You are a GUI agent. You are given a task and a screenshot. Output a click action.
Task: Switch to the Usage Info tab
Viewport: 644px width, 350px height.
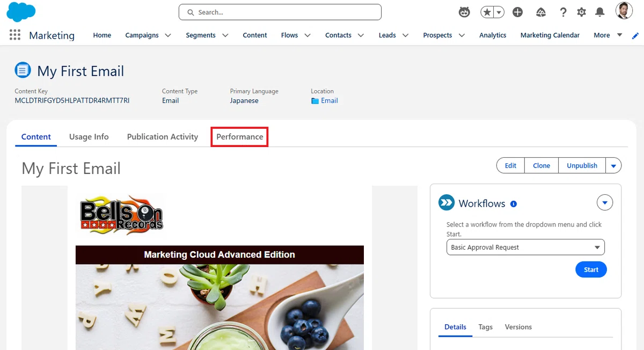[89, 137]
